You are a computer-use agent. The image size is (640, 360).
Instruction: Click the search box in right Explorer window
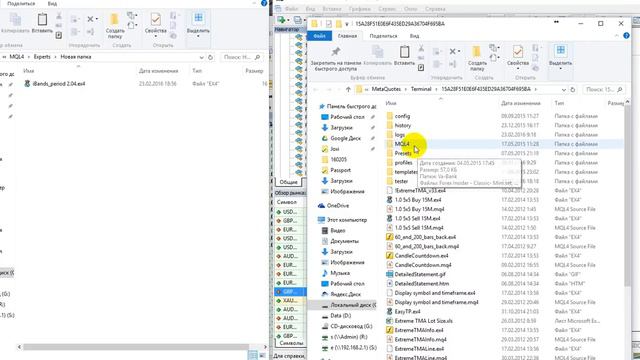(x=603, y=89)
